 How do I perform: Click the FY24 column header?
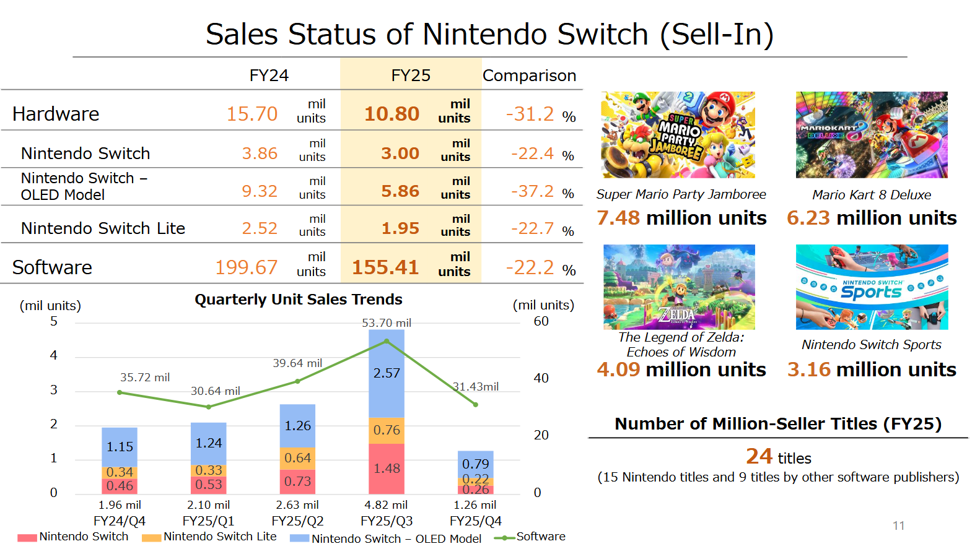(269, 76)
